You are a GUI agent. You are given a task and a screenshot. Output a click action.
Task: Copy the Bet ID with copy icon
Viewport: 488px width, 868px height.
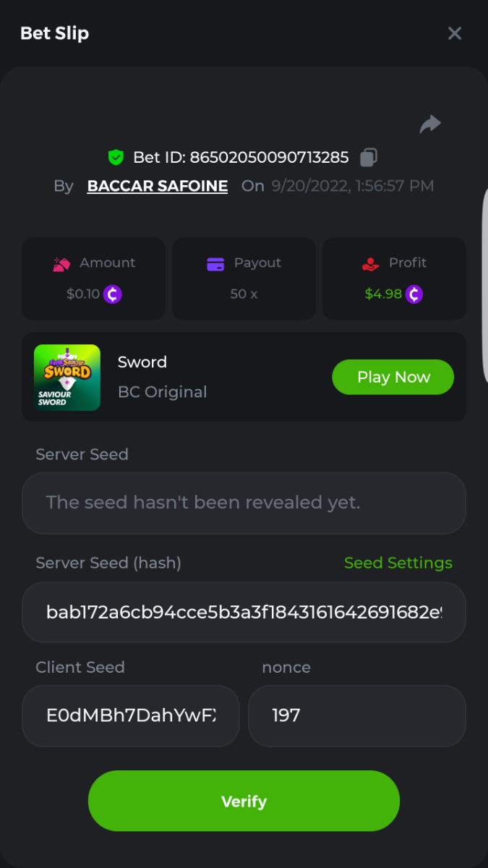pos(369,157)
